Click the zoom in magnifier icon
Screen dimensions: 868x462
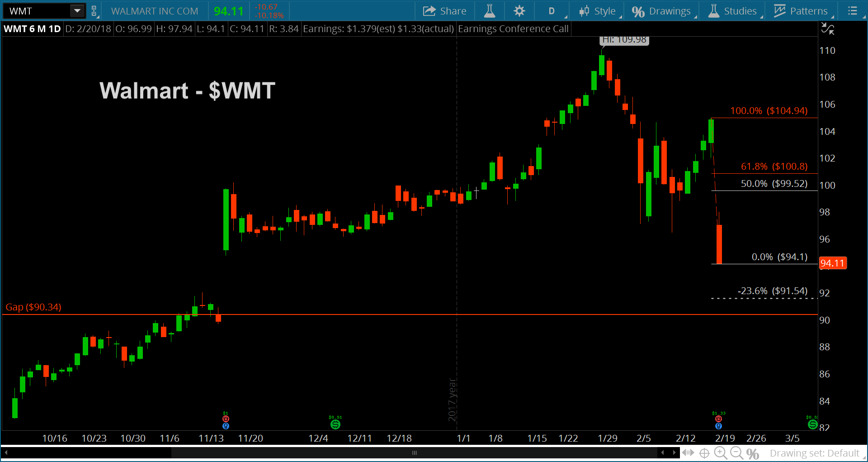click(721, 453)
